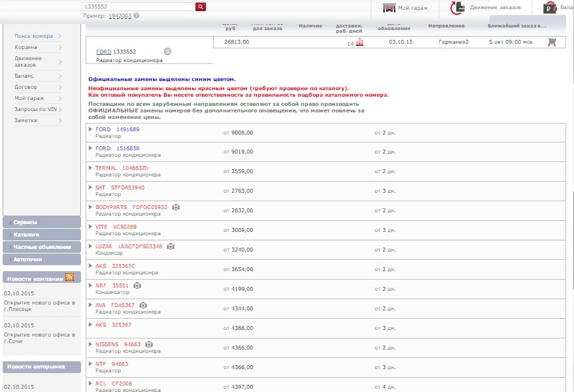Expand the Частные объявления section
The width and height of the screenshot is (574, 392).
tap(42, 247)
